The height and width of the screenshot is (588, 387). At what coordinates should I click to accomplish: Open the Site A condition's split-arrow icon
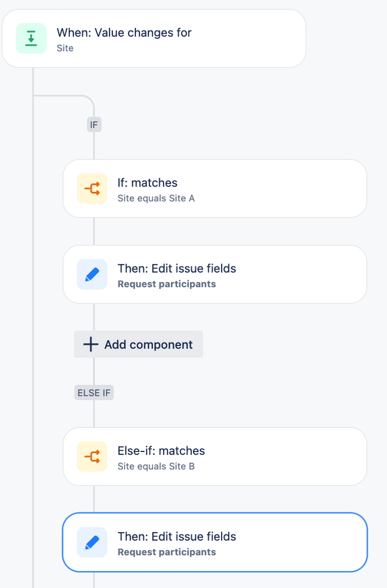point(92,188)
